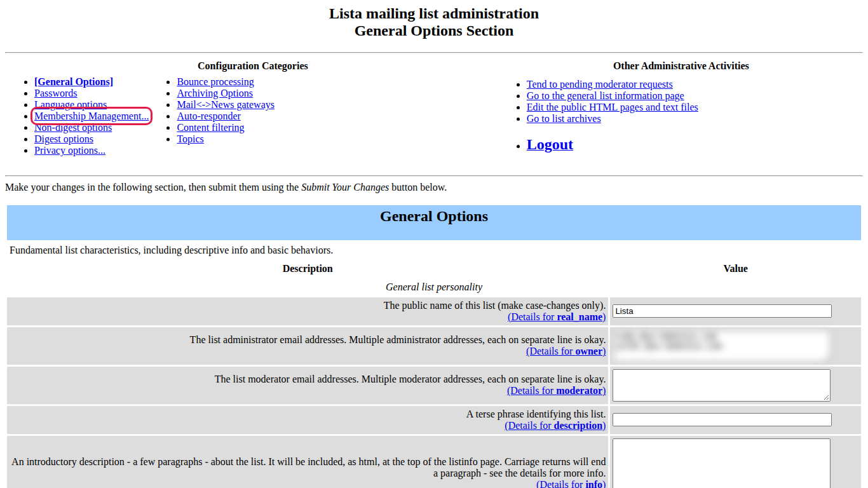Click the terse phrase description input field
This screenshot has width=868, height=488.
[x=722, y=420]
